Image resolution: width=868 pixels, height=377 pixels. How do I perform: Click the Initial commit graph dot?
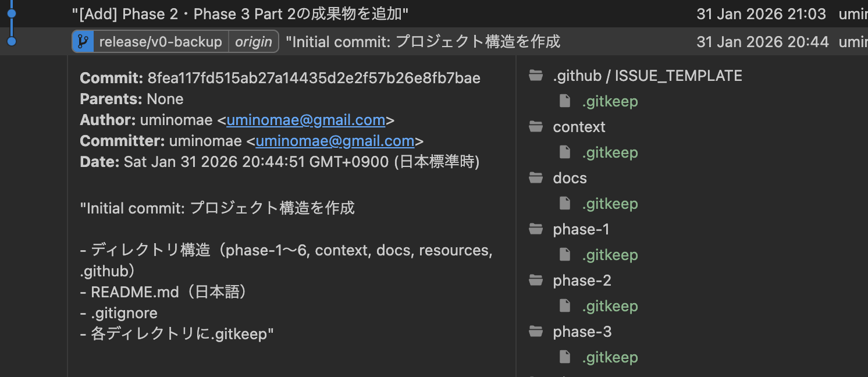click(x=11, y=41)
